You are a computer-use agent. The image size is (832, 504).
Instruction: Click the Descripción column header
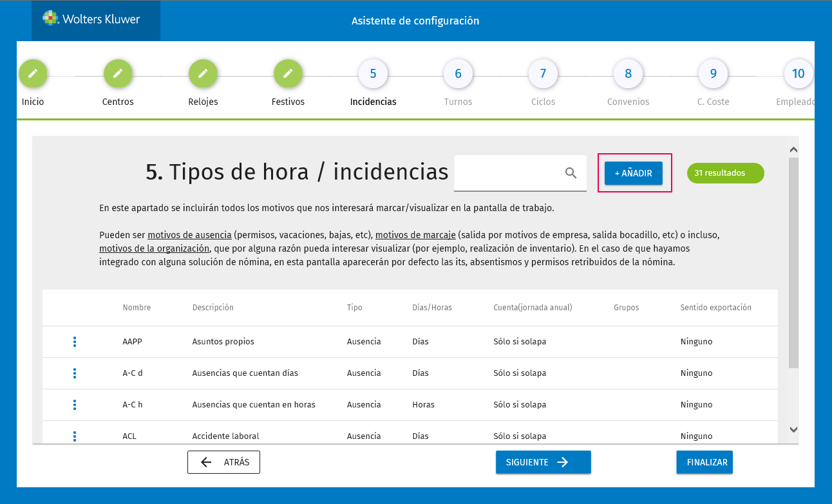[x=213, y=308]
